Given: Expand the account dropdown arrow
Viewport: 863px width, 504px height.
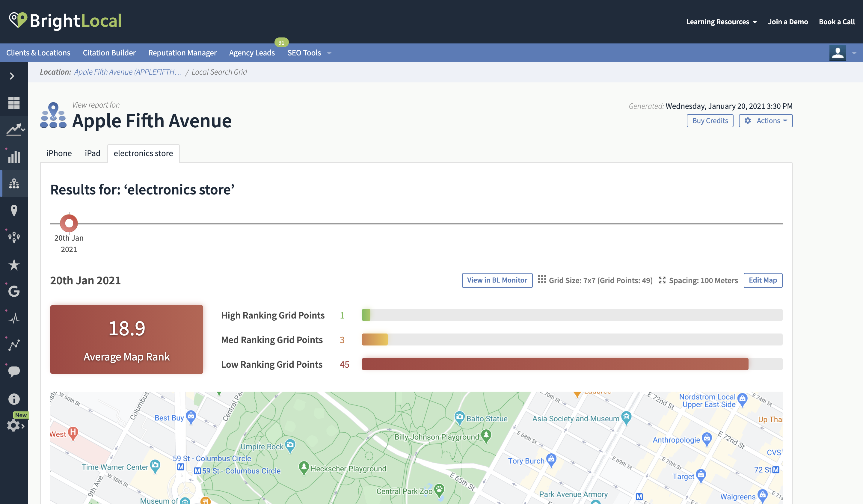Looking at the screenshot, I should 854,53.
